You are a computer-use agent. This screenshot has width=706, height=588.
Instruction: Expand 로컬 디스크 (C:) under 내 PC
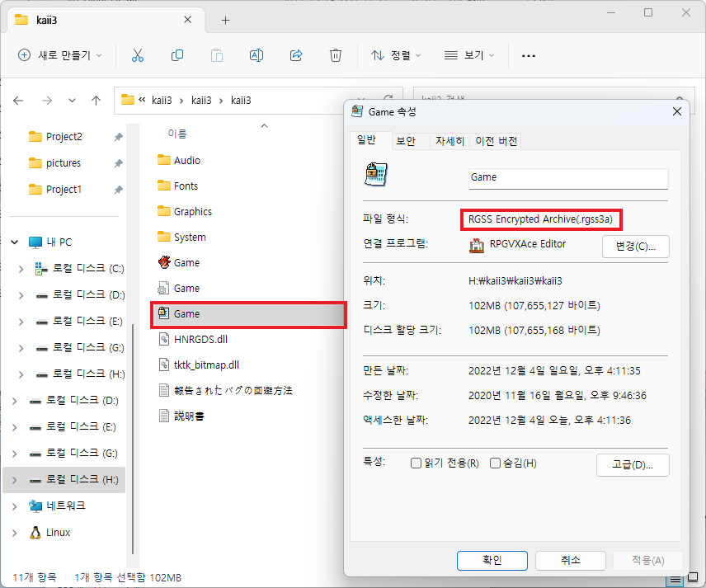pyautogui.click(x=21, y=269)
